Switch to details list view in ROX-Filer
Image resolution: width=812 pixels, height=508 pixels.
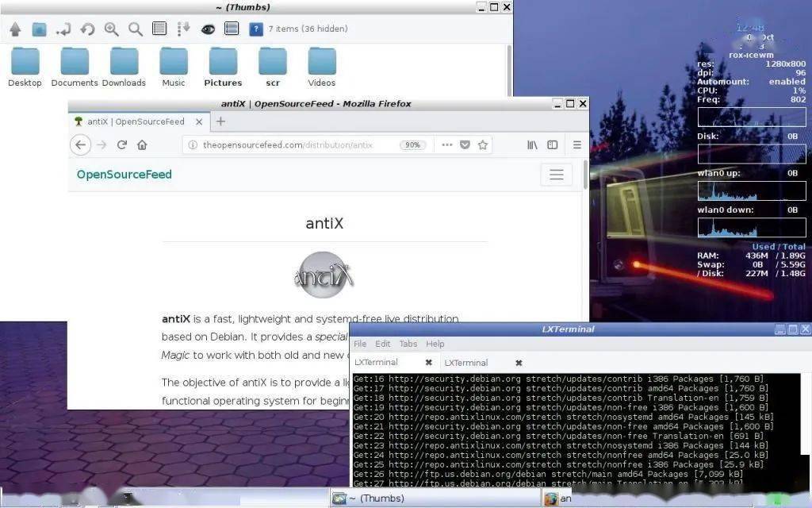click(159, 29)
